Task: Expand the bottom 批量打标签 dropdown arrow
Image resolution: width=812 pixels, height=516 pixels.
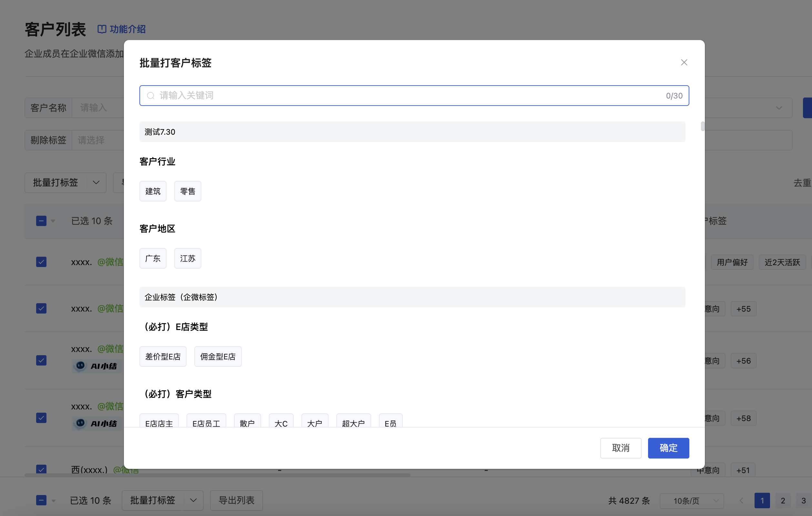Action: click(x=193, y=500)
